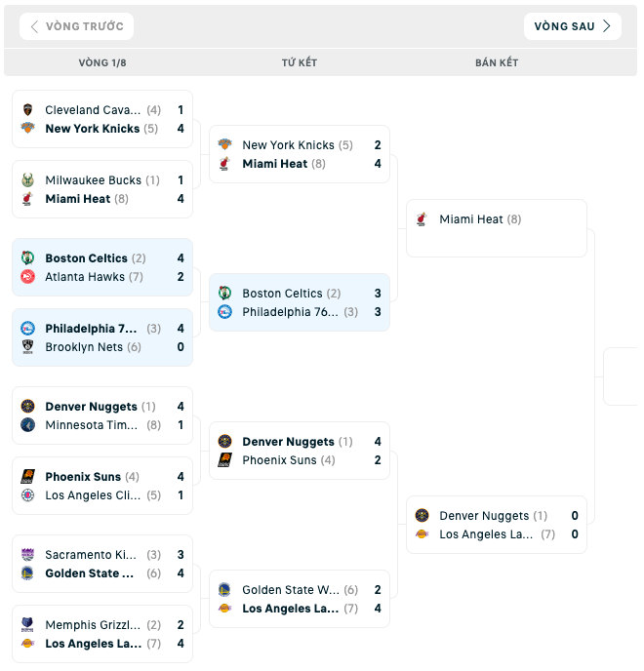The height and width of the screenshot is (671, 644).
Task: Open Atlanta Hawks (7) team name
Action: tap(95, 277)
